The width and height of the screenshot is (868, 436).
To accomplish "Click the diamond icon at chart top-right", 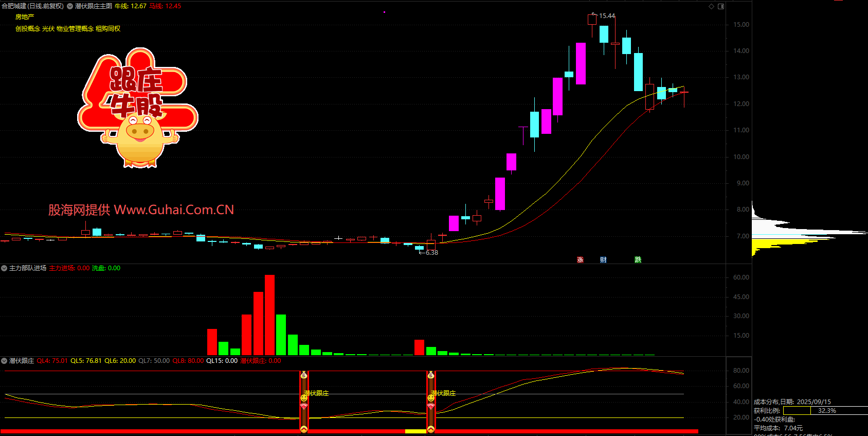I will pos(712,6).
